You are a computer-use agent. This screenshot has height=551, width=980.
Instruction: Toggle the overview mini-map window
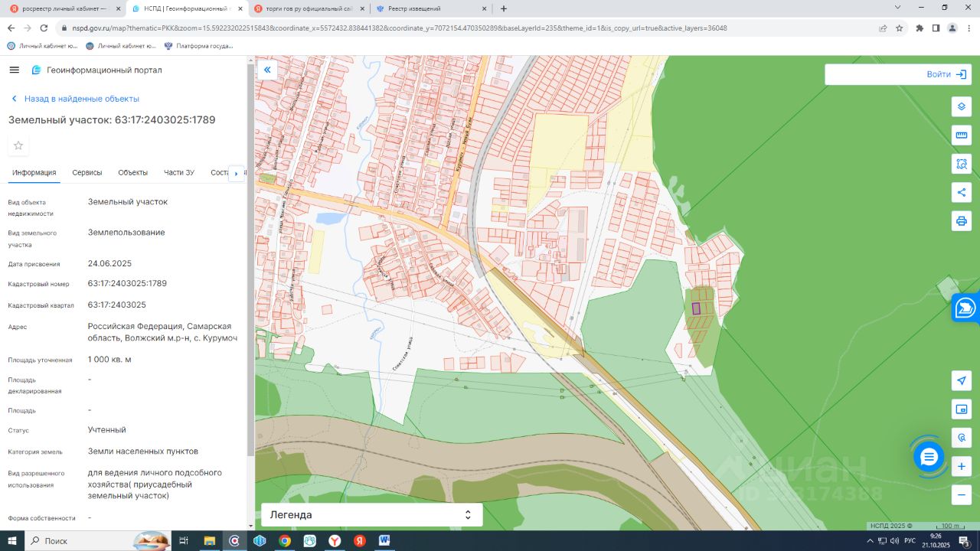961,409
